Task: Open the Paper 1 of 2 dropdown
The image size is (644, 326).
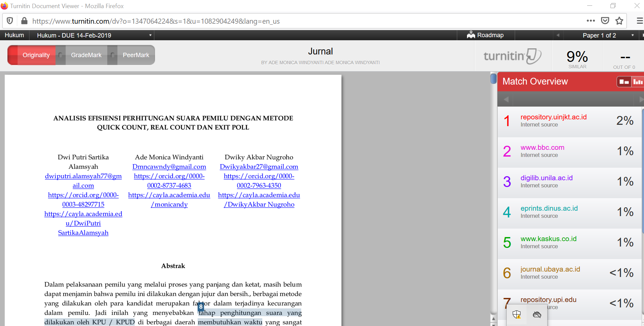Action: (632, 35)
